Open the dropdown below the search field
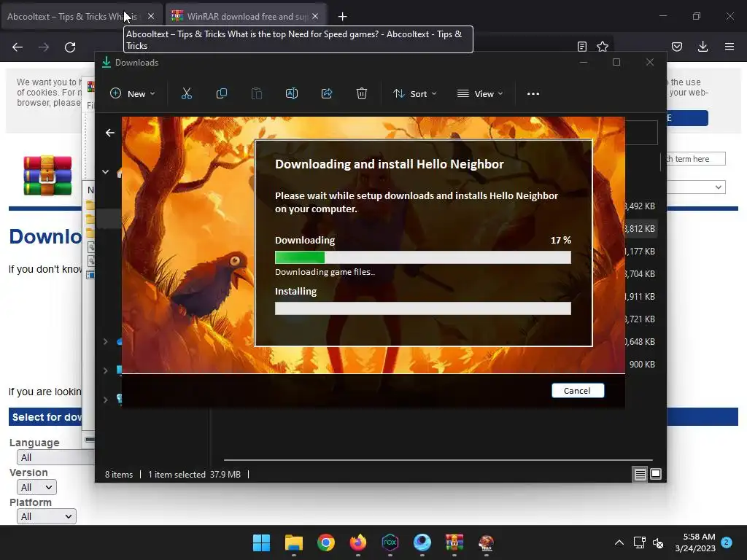This screenshot has height=560, width=747. 696,187
